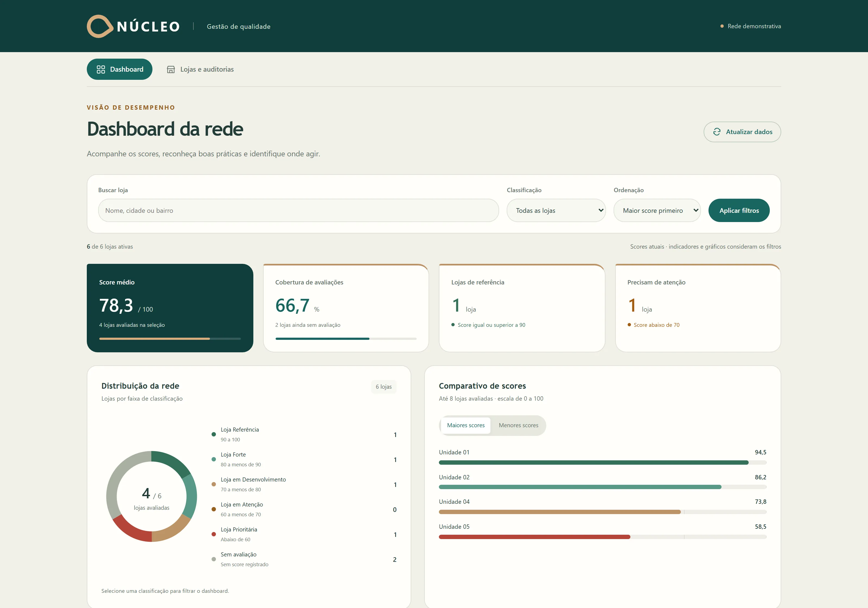
Task: Filter by Loja Prioritária classification
Action: (304, 534)
